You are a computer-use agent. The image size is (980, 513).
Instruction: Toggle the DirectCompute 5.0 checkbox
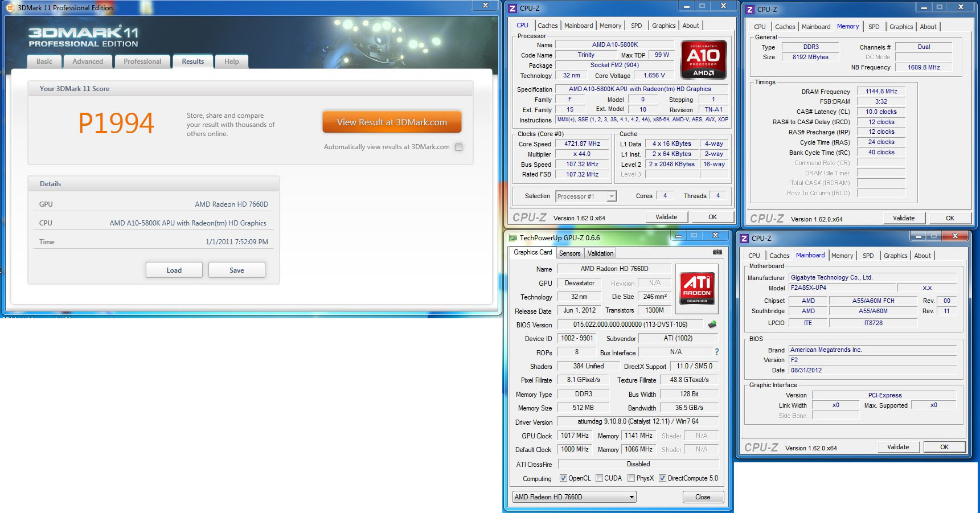tap(662, 478)
